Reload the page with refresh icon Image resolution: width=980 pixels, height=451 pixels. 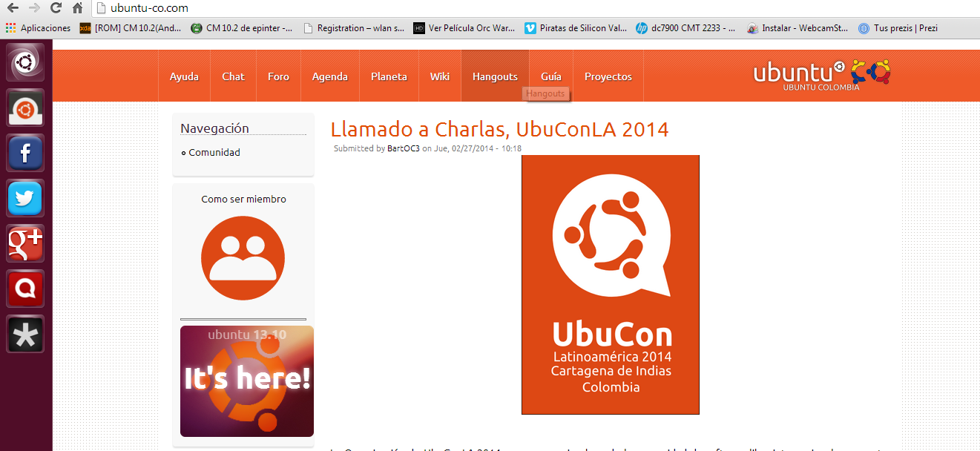[x=56, y=8]
